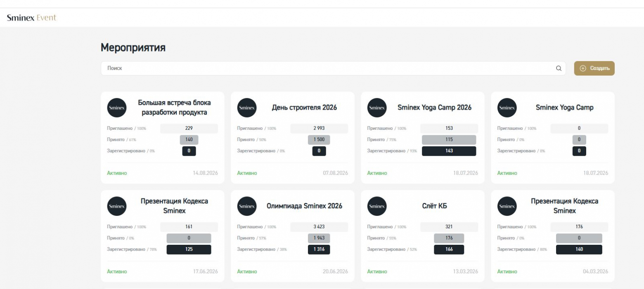The height and width of the screenshot is (289, 644).
Task: Open День строителя 2026 event
Action: pos(304,107)
